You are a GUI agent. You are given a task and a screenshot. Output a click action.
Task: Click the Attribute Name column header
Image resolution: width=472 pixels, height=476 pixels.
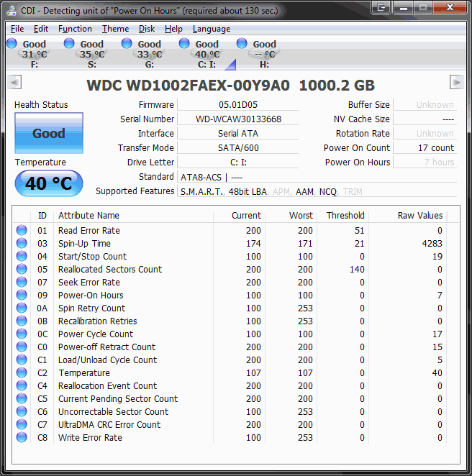pyautogui.click(x=133, y=216)
